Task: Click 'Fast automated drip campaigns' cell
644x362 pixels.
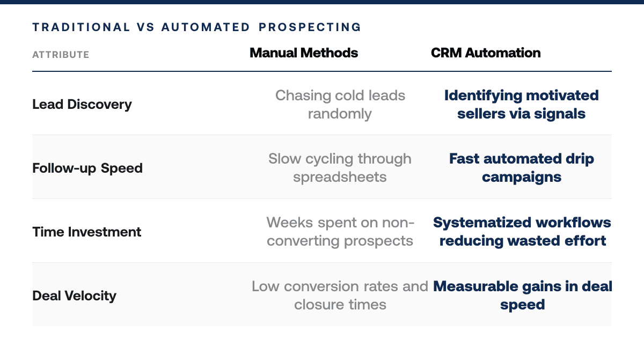Action: pos(521,168)
